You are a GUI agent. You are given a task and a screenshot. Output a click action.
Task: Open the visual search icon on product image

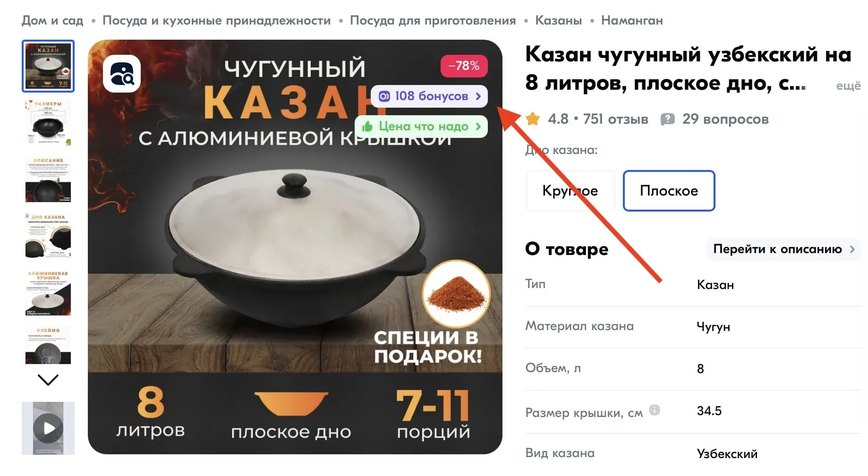click(122, 74)
